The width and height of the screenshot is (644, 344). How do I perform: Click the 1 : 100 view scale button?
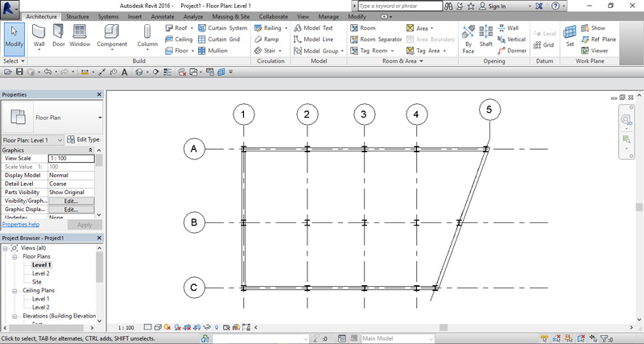point(126,328)
